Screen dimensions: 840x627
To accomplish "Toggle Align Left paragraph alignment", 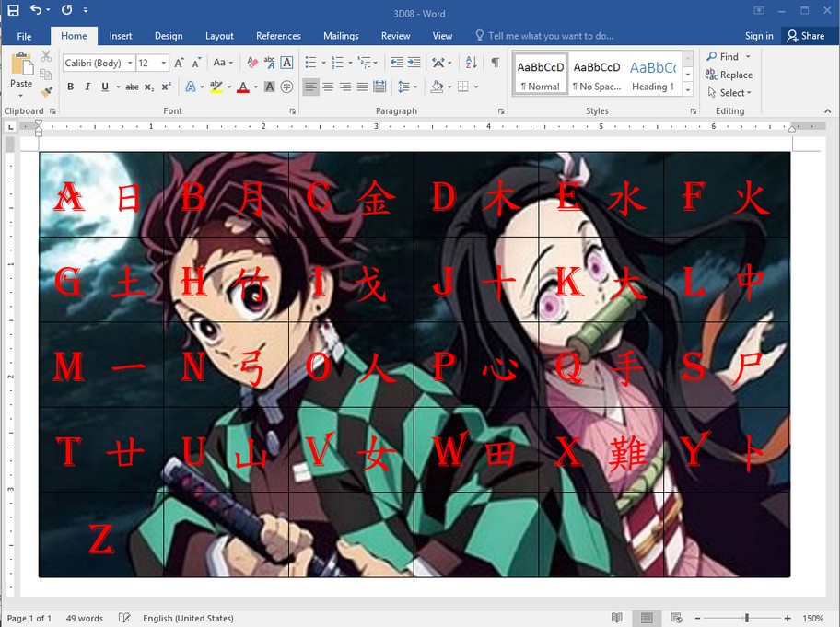I will tap(310, 87).
